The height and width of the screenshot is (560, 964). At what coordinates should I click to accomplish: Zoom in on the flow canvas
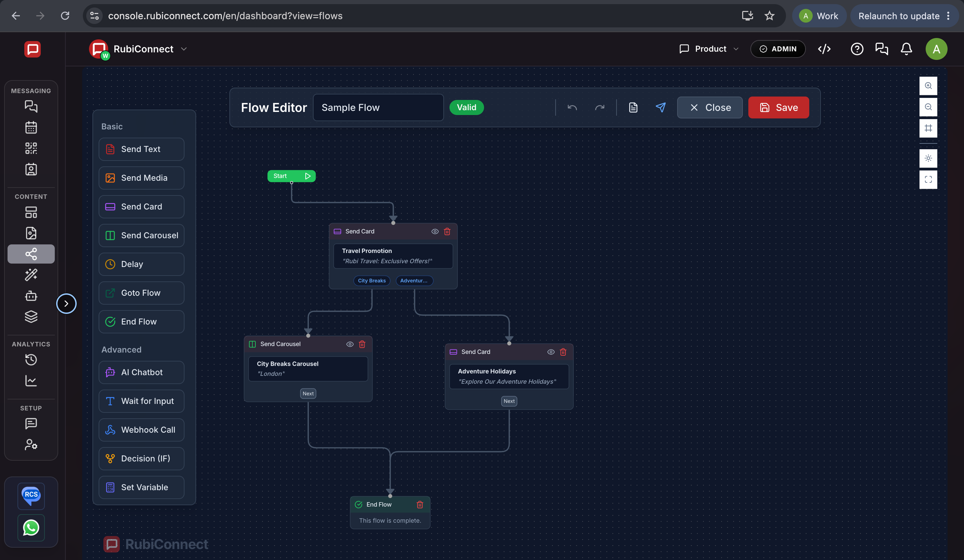pyautogui.click(x=928, y=86)
